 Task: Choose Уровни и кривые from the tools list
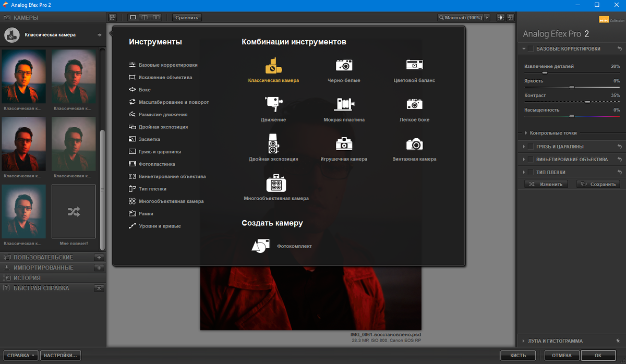click(x=154, y=226)
